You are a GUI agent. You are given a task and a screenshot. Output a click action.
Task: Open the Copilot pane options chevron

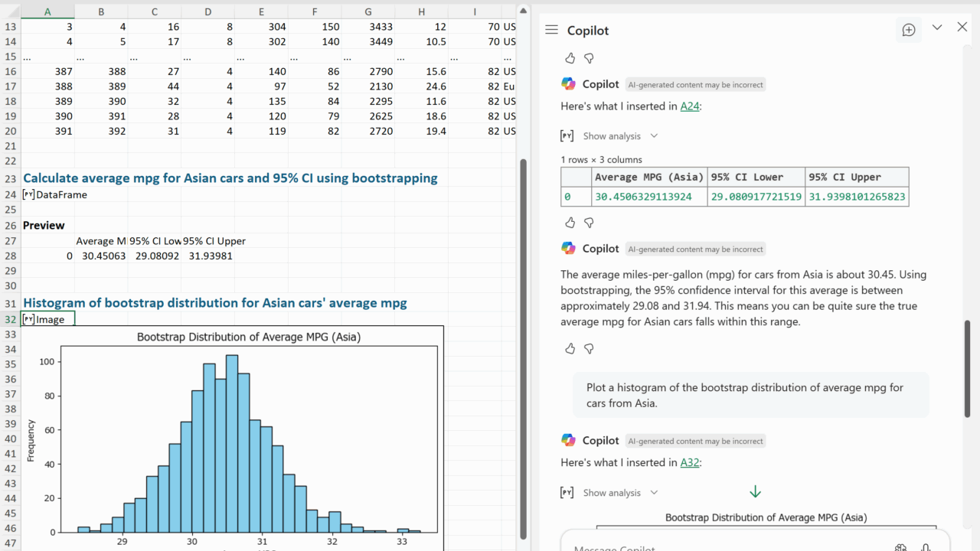(x=937, y=28)
